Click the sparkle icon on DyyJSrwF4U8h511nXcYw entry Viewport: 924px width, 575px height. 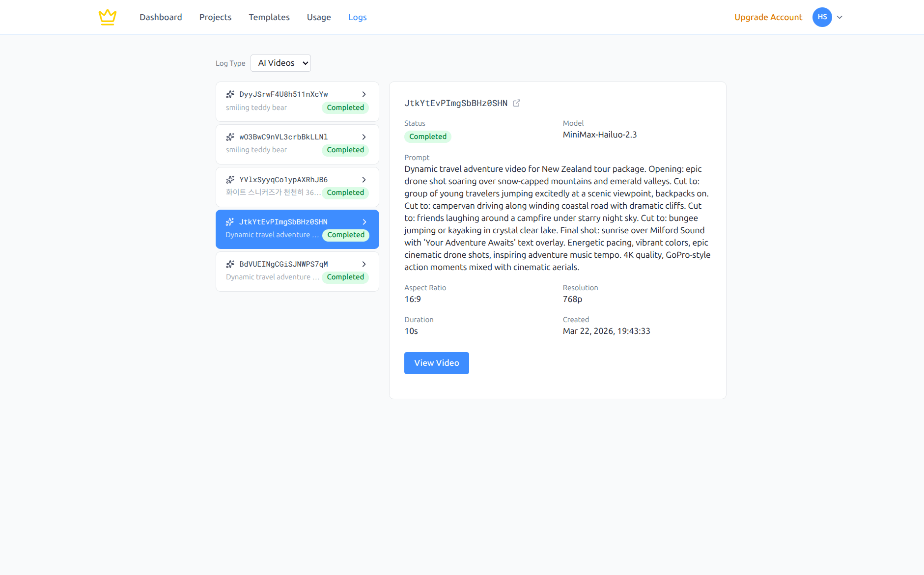(x=231, y=94)
